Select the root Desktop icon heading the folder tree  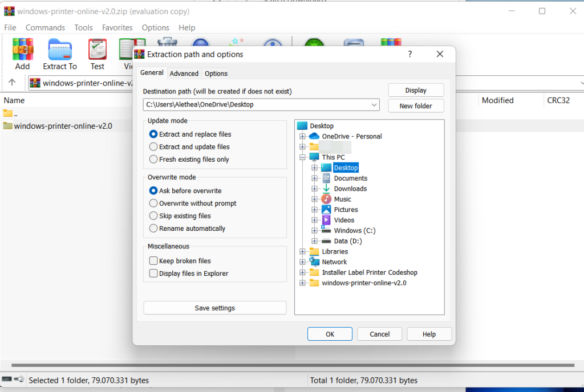tap(302, 126)
